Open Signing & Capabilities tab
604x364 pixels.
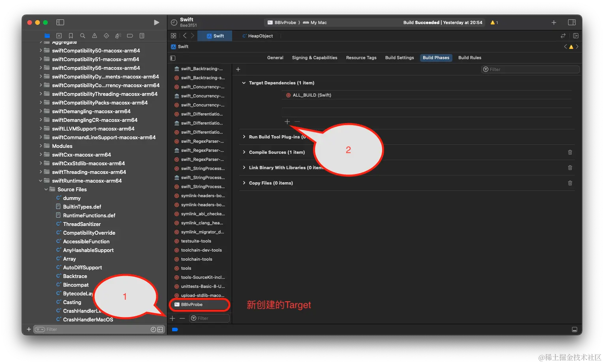pos(315,58)
